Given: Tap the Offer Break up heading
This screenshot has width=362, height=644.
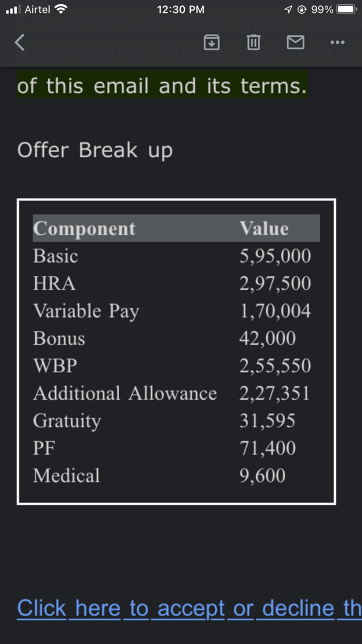Looking at the screenshot, I should (95, 150).
